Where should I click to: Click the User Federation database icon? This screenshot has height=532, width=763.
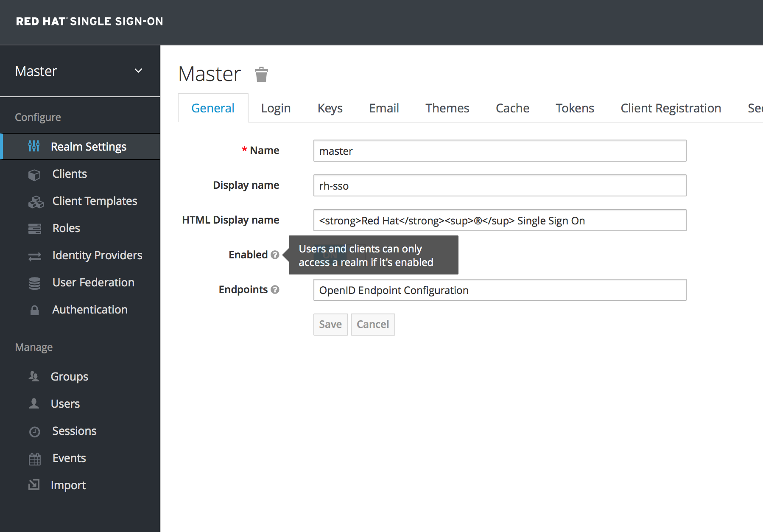pyautogui.click(x=34, y=283)
